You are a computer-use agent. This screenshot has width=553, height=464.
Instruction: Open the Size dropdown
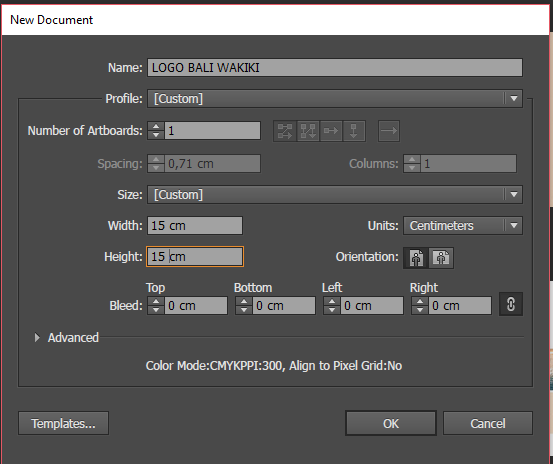click(x=335, y=195)
